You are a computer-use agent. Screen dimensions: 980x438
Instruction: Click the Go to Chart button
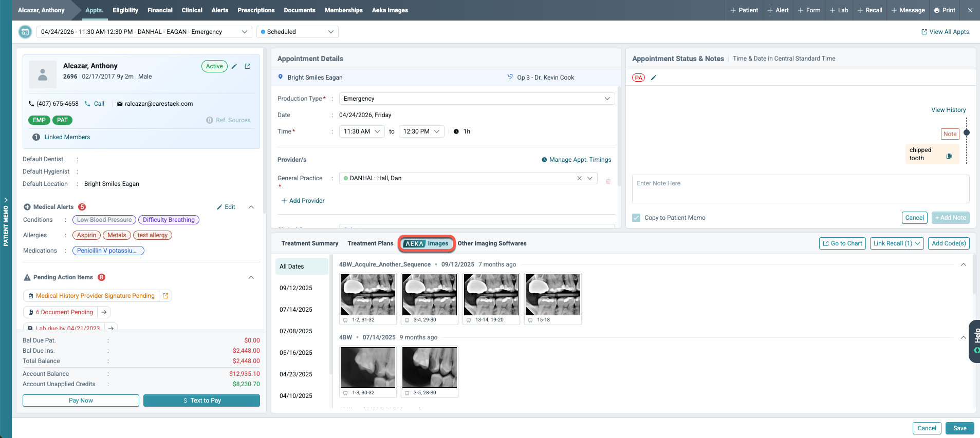coord(842,243)
